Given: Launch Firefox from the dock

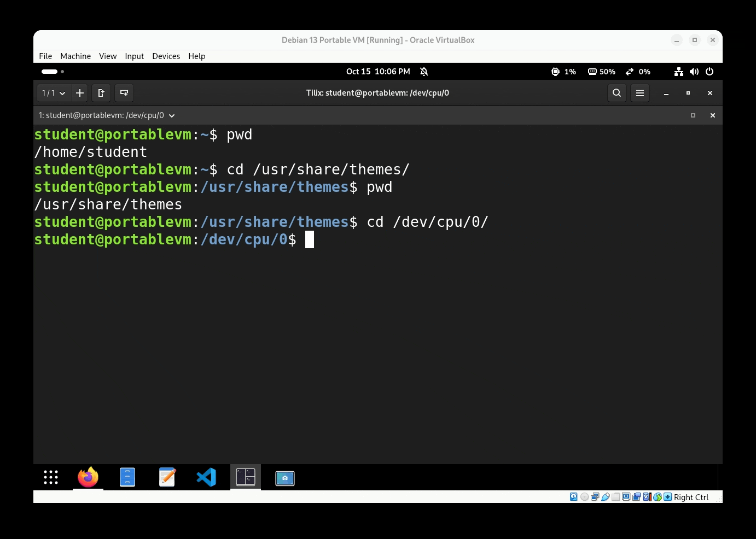Looking at the screenshot, I should click(x=88, y=477).
